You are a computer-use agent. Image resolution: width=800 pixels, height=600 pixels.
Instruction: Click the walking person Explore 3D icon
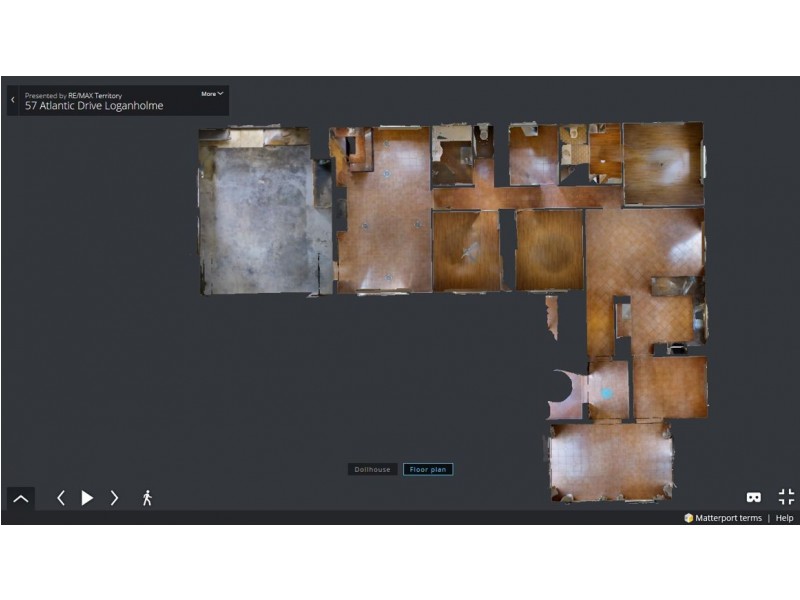point(147,498)
